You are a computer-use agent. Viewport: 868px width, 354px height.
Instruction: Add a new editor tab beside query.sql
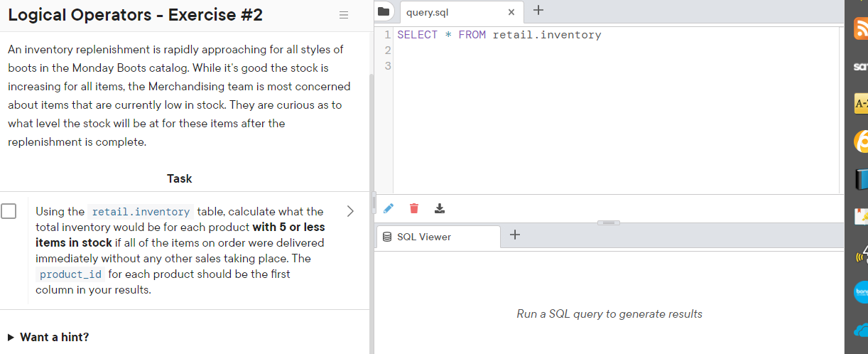point(538,11)
